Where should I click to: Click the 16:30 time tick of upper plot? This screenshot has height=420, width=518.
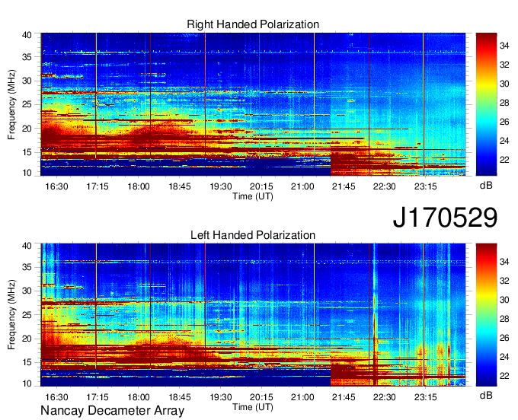coord(56,186)
